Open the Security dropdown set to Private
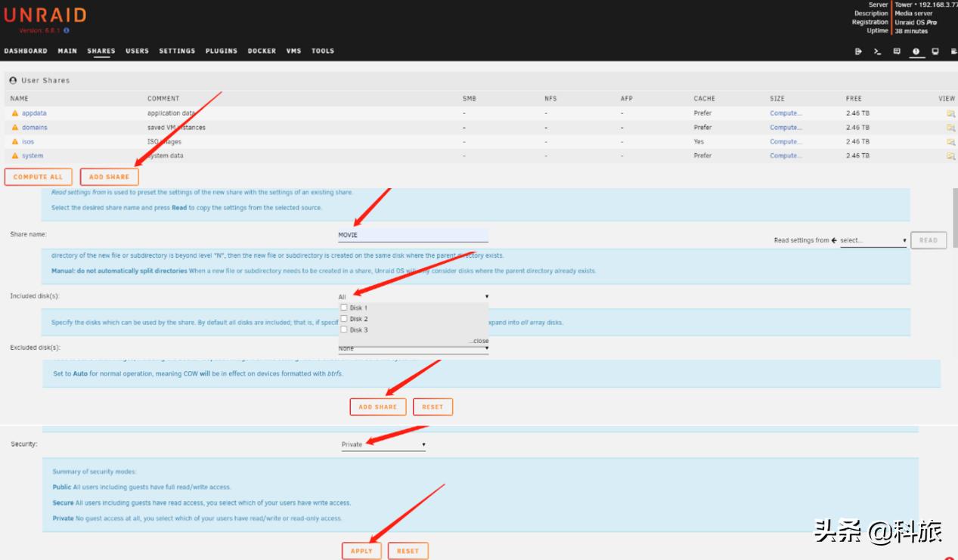The width and height of the screenshot is (958, 560). [x=383, y=444]
